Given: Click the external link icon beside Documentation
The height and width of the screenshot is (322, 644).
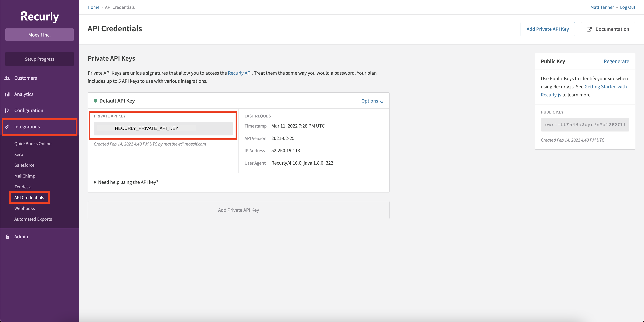Looking at the screenshot, I should (590, 29).
